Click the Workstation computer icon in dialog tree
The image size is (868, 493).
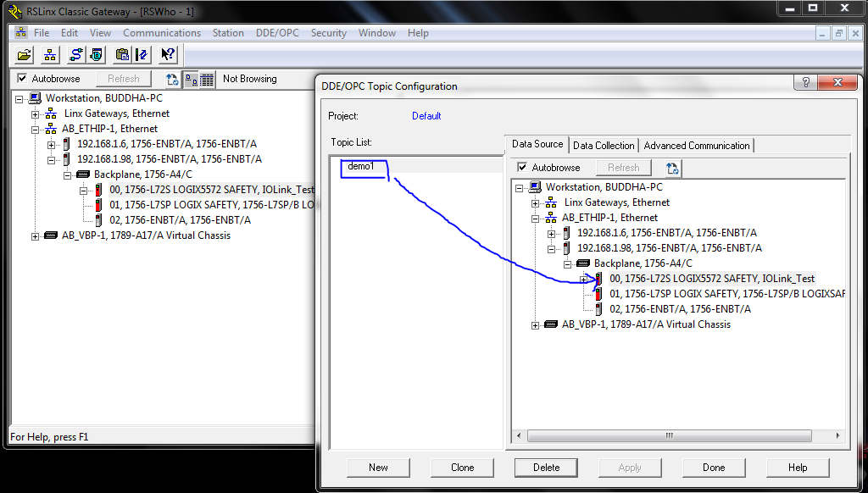click(x=536, y=187)
